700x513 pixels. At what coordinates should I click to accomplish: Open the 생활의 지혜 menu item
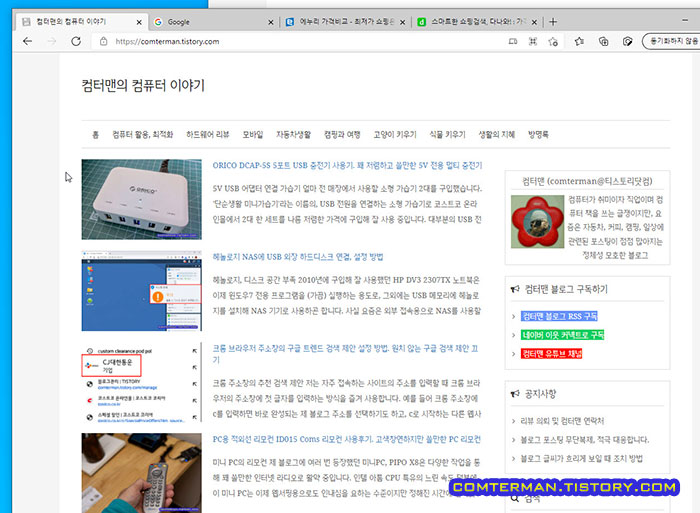pos(496,134)
